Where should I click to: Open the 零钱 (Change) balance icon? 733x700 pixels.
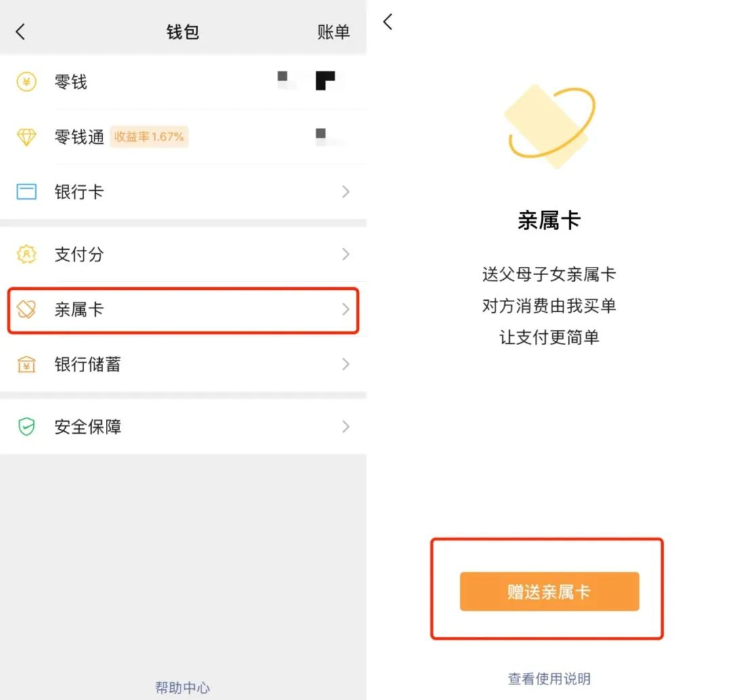point(26,81)
